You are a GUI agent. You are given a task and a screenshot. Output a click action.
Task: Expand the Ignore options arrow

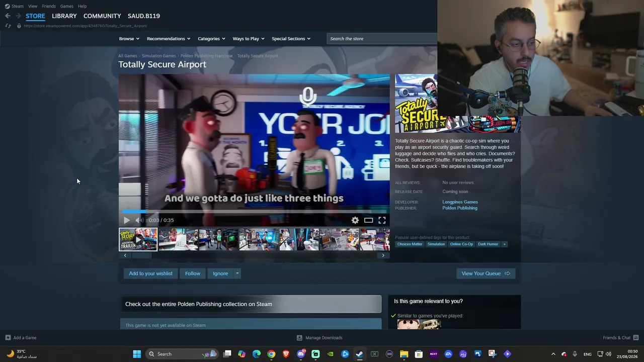(237, 274)
